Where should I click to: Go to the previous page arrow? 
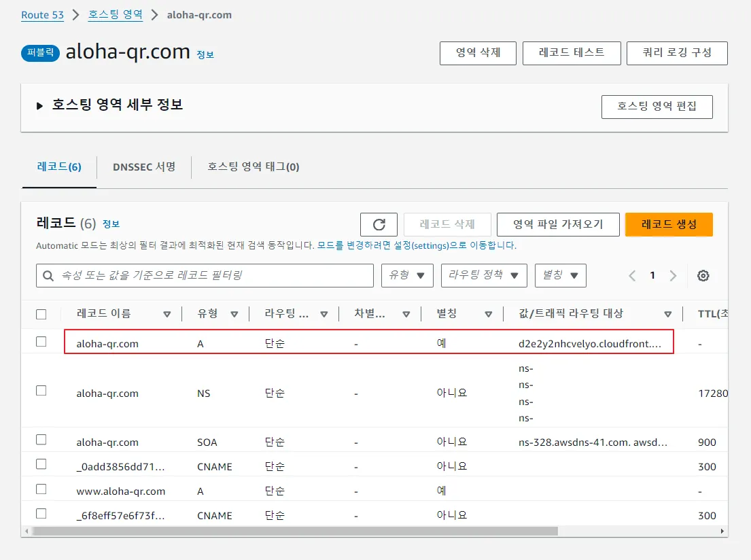(x=632, y=275)
